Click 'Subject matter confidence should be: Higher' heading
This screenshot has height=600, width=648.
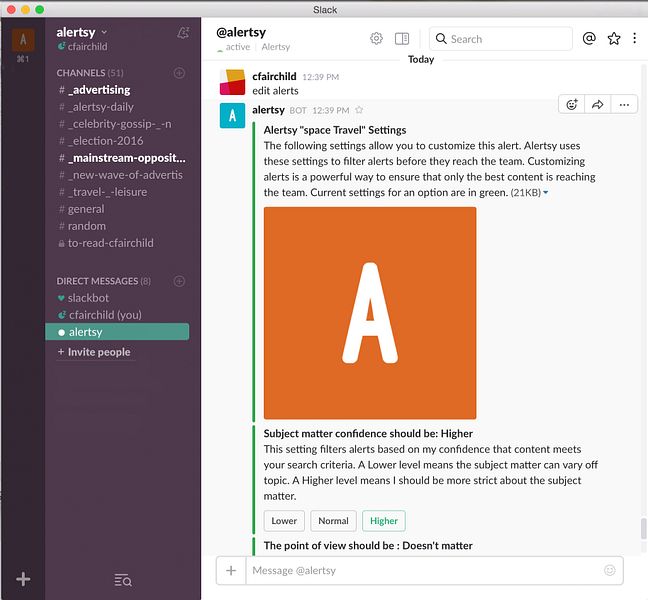pos(368,433)
